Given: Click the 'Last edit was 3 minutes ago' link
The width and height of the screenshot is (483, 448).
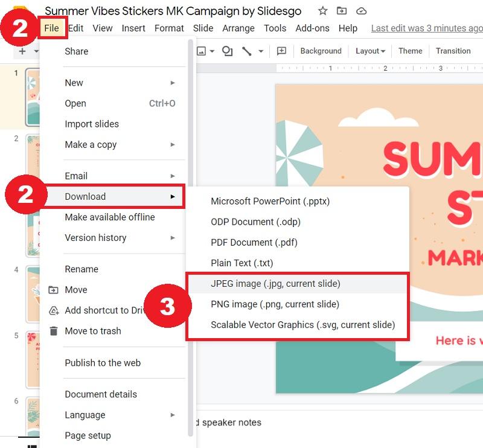Looking at the screenshot, I should coord(427,28).
